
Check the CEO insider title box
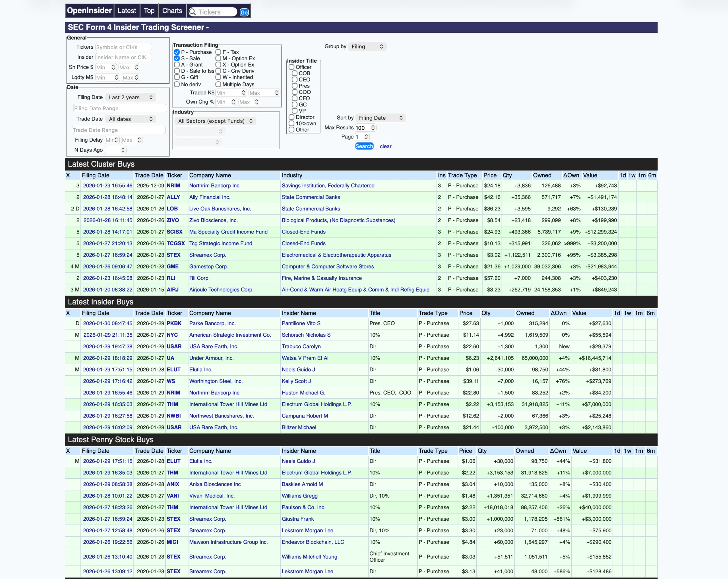(x=294, y=80)
